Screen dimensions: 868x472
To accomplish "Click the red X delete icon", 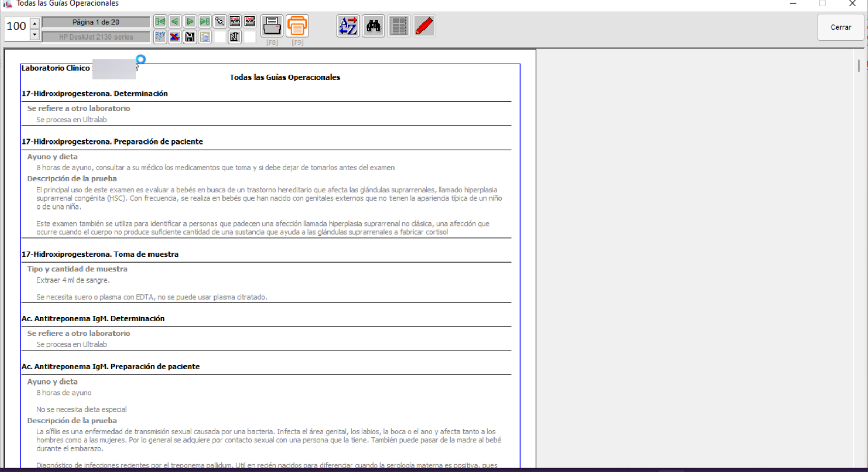I will pos(175,37).
